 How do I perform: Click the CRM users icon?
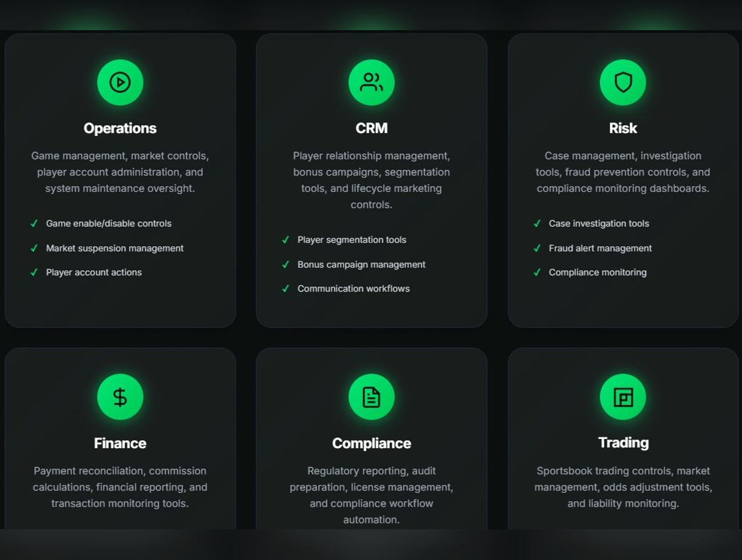(372, 82)
